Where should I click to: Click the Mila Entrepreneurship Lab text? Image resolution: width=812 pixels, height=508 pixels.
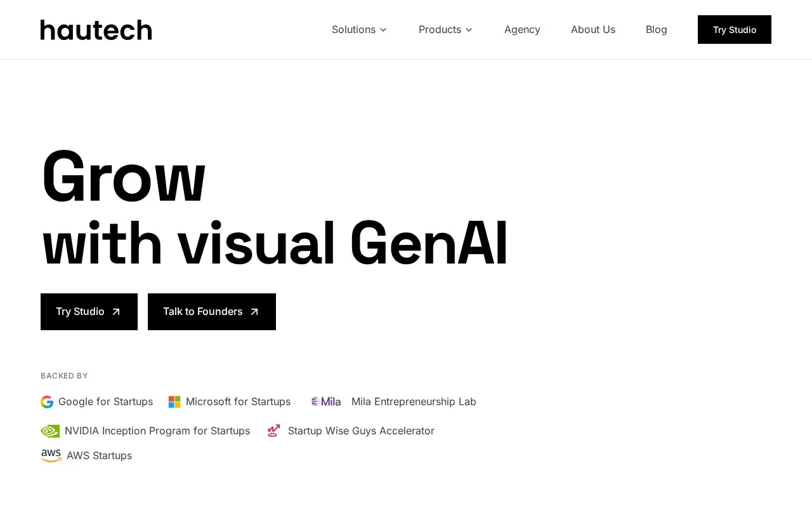(x=414, y=402)
